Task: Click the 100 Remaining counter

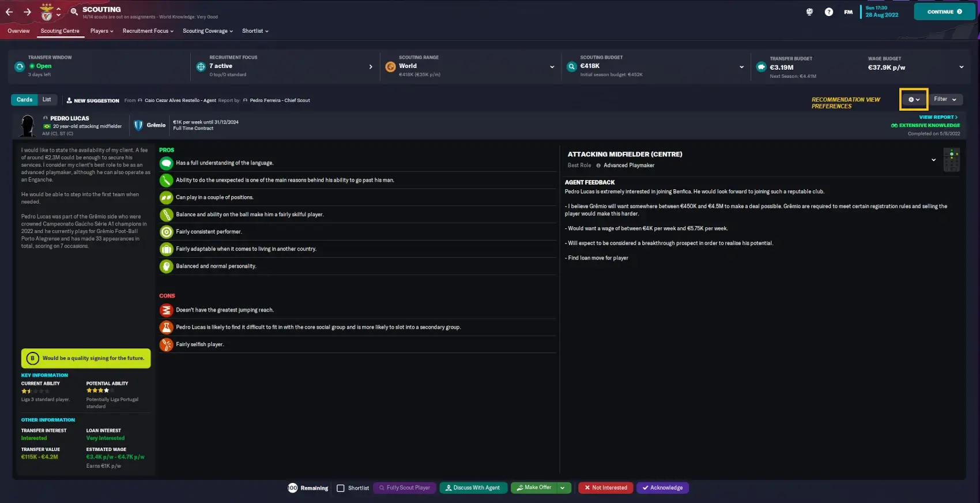Action: click(x=308, y=488)
